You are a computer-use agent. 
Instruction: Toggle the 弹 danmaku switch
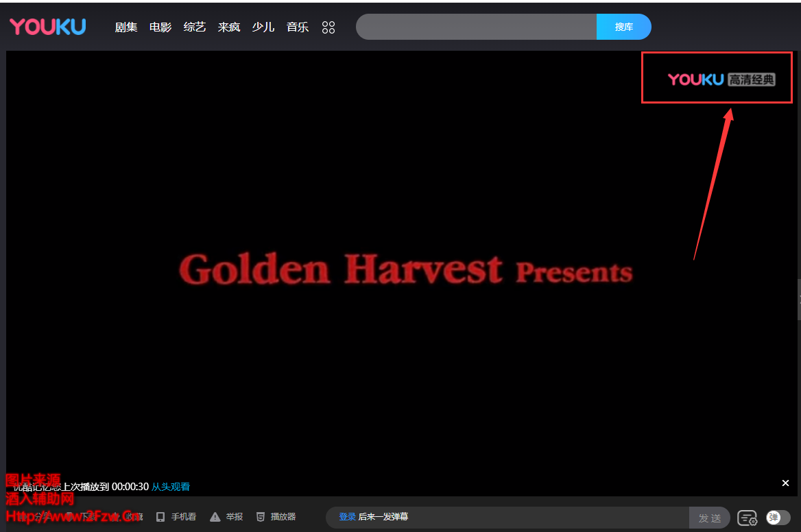tap(778, 518)
